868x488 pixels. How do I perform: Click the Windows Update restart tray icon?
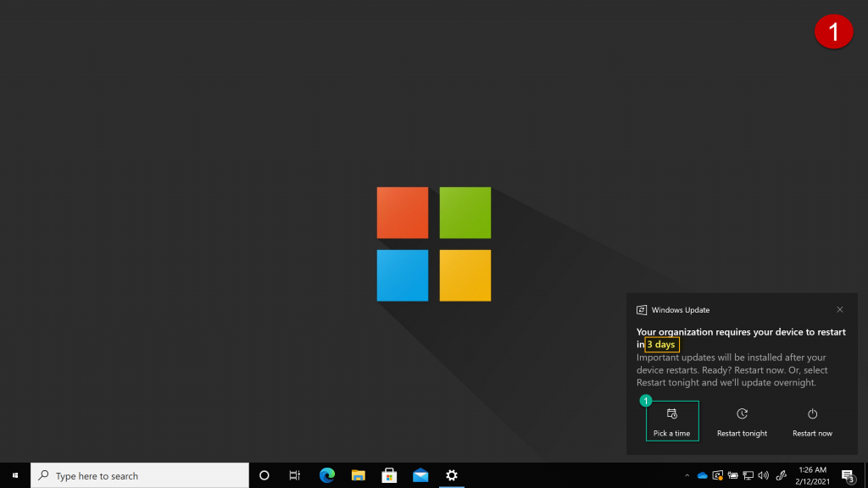pos(718,475)
